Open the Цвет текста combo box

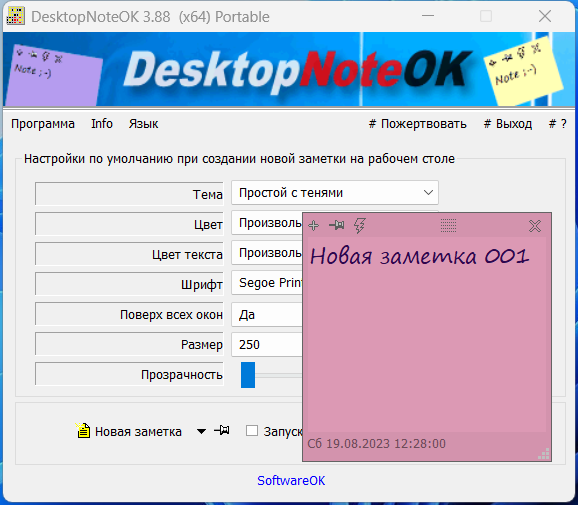point(267,253)
